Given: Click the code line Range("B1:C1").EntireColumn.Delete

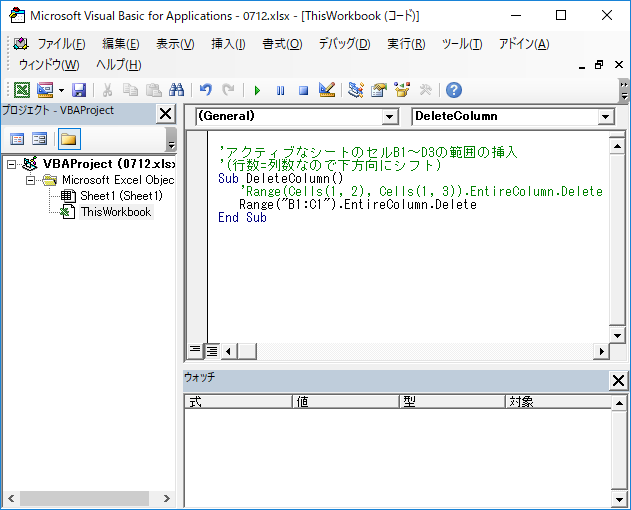Looking at the screenshot, I should 358,204.
